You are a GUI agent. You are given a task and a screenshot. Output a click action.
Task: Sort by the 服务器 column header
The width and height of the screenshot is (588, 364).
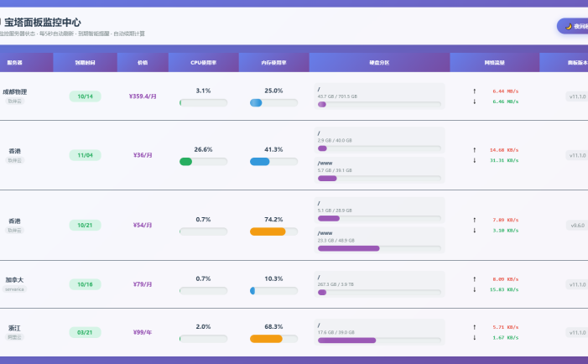pyautogui.click(x=15, y=63)
